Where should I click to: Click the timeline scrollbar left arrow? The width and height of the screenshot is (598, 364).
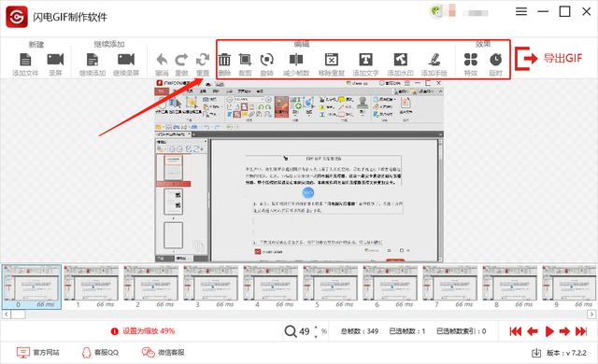click(x=7, y=315)
